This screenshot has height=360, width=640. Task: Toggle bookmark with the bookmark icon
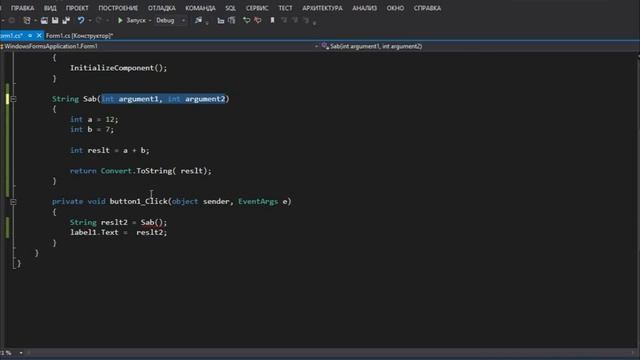pyautogui.click(x=272, y=20)
